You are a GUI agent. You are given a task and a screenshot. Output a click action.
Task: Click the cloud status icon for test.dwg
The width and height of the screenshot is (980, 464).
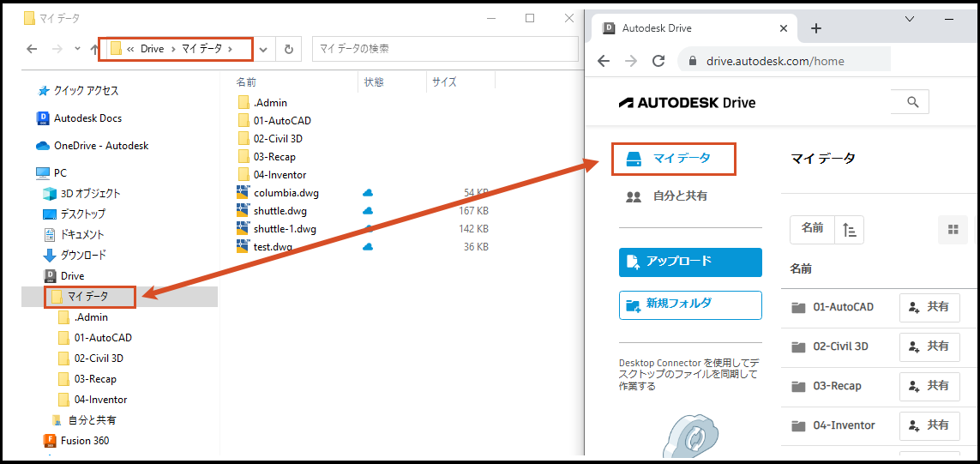click(x=368, y=247)
